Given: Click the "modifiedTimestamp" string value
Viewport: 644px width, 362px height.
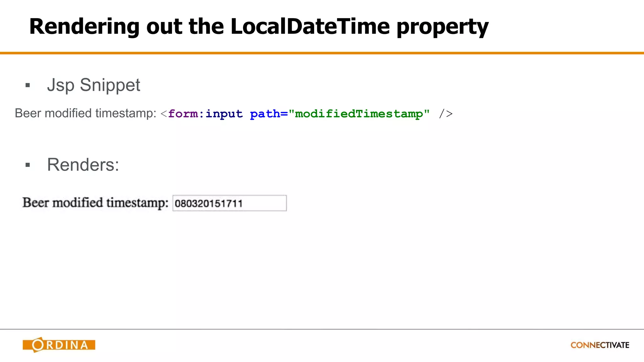Looking at the screenshot, I should point(359,114).
